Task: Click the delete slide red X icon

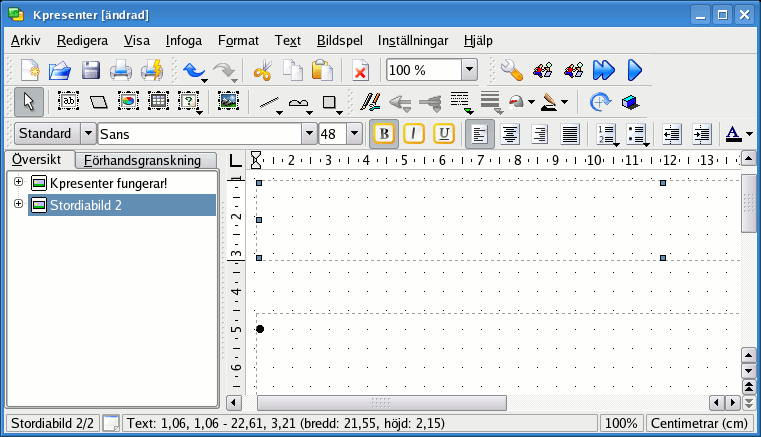Action: pos(361,70)
